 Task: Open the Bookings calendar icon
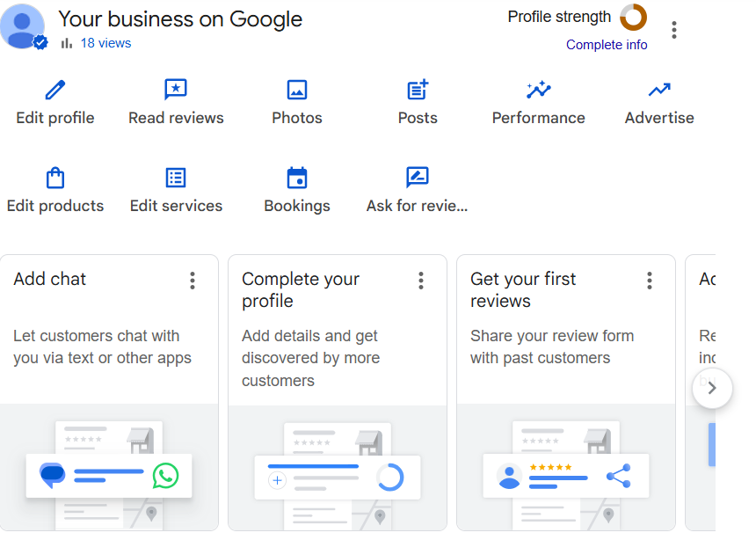(x=297, y=178)
